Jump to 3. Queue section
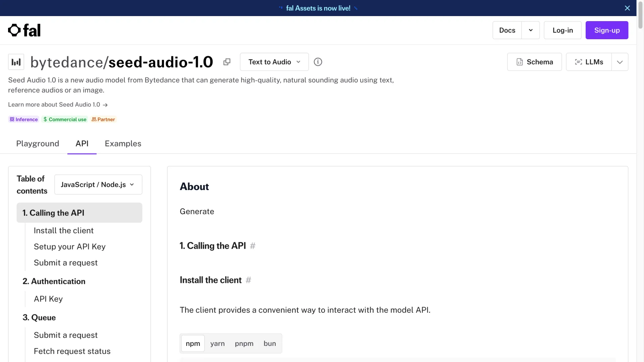This screenshot has height=362, width=644. [39, 317]
